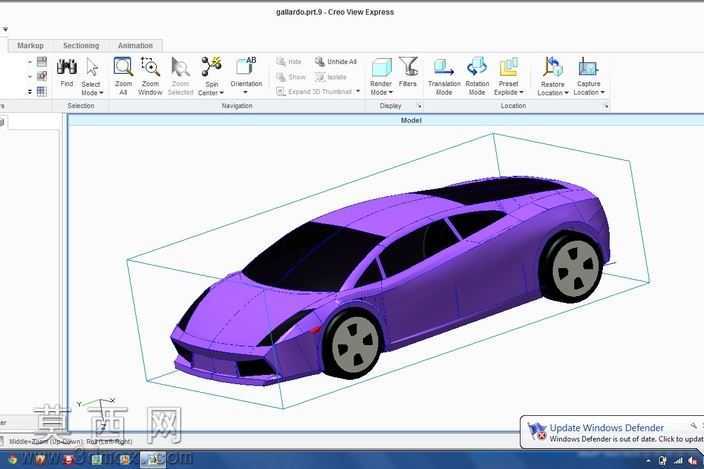Click the Hide ribbon command
Viewport: 704px width, 469px height.
click(289, 61)
